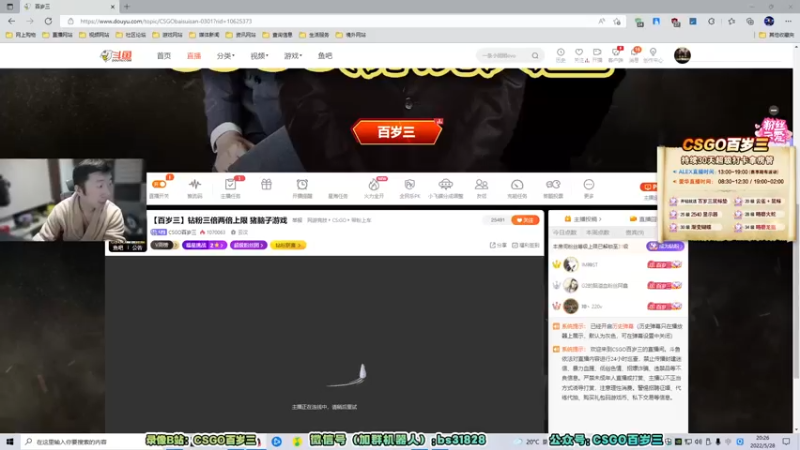The height and width of the screenshot is (450, 800).
Task: Click the purple 成为粉丝 button
Action: point(665,246)
